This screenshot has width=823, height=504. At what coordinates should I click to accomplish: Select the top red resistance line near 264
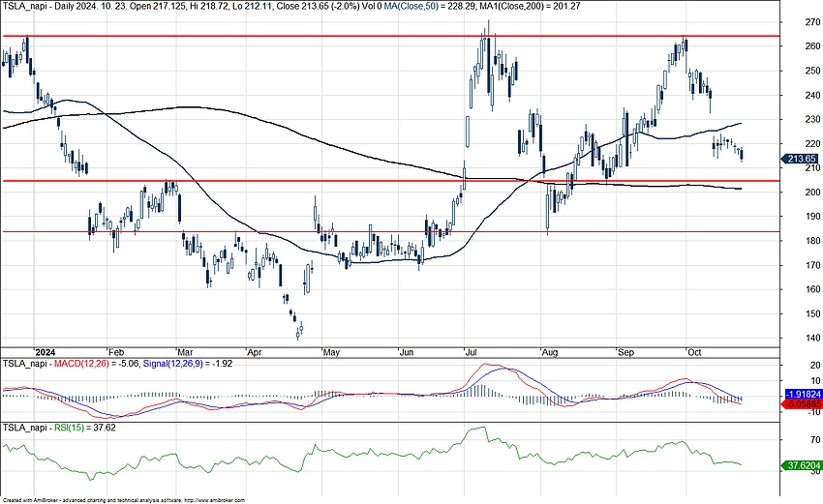click(x=390, y=36)
